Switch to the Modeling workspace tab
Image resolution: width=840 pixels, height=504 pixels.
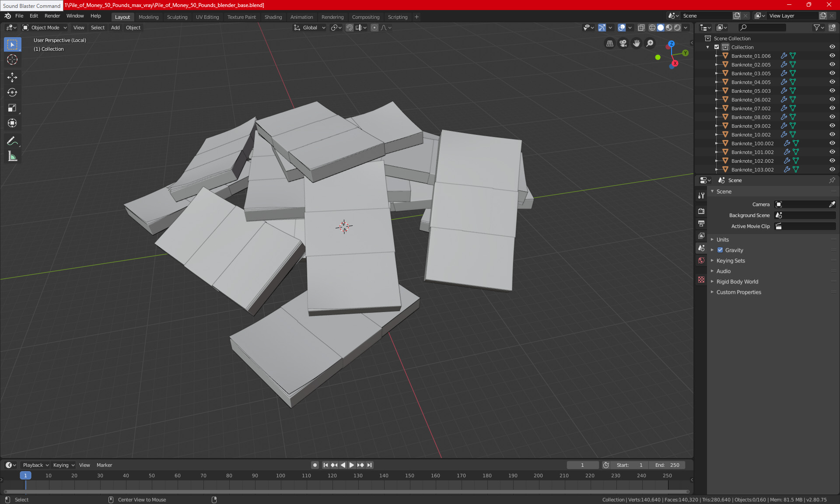148,17
